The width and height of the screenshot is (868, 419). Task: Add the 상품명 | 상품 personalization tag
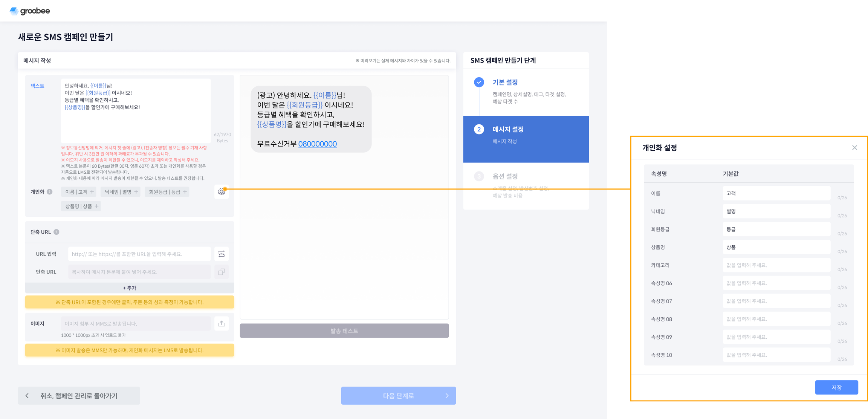81,206
